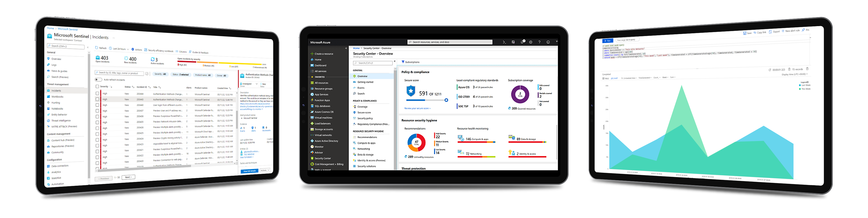This screenshot has height=218, width=868.
Task: Click Save in the query editor toolbar
Action: coord(747,33)
